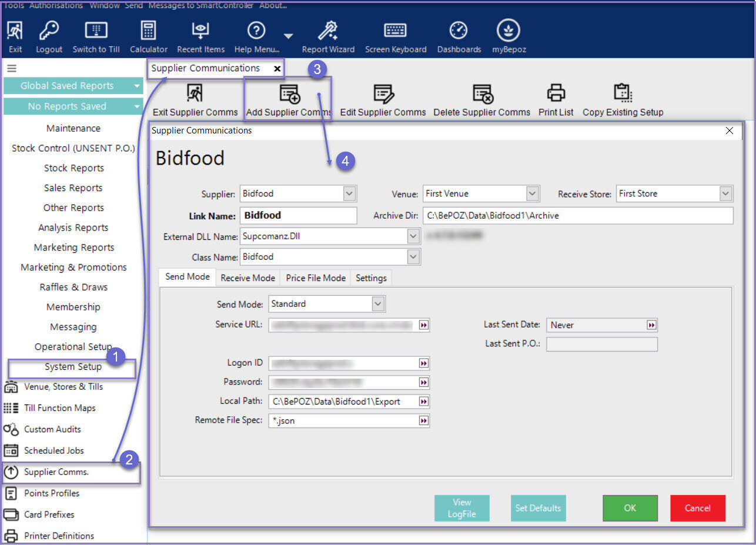Switch to the Settings tab
The image size is (756, 545).
(371, 277)
